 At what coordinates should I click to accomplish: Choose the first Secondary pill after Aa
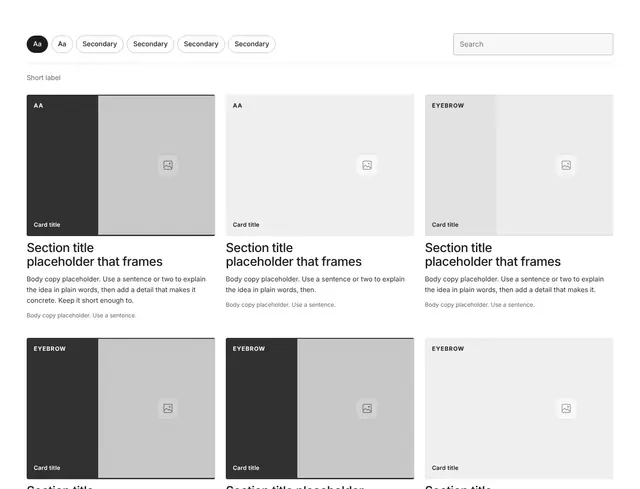click(100, 44)
